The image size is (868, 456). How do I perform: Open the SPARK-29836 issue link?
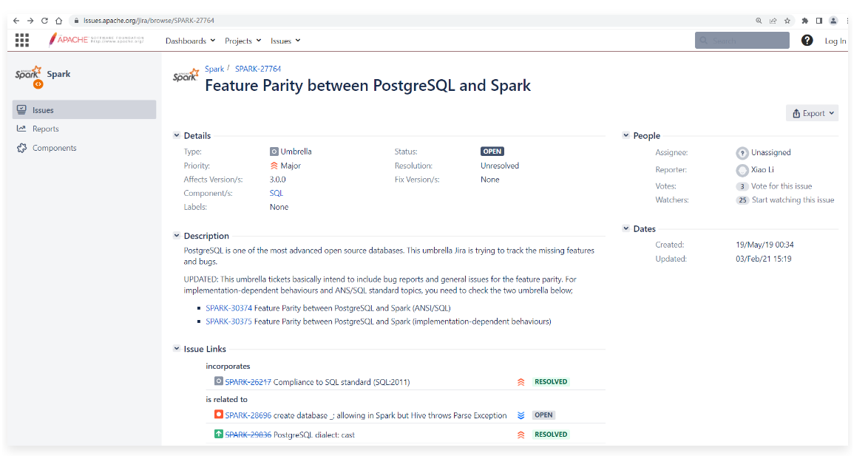(248, 435)
